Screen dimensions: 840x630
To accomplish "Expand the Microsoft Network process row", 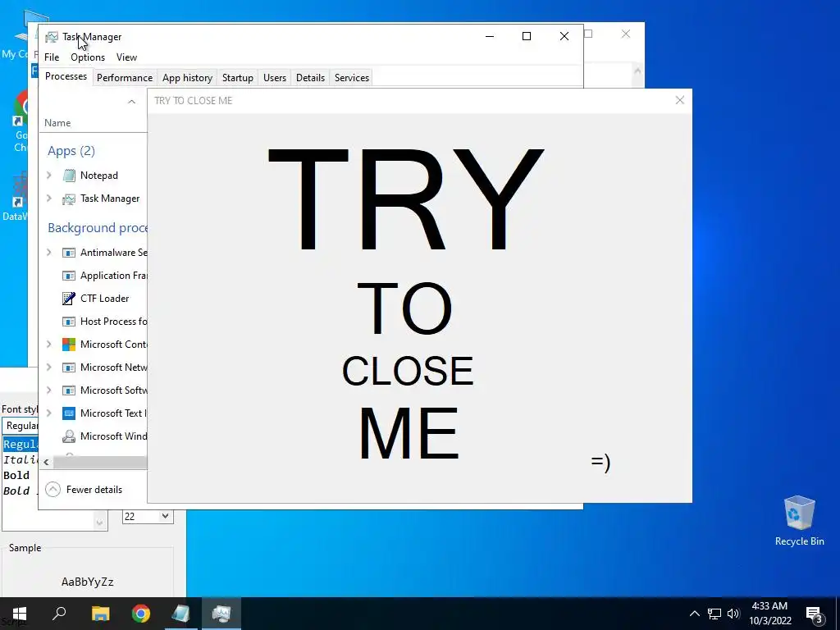I will pyautogui.click(x=49, y=367).
